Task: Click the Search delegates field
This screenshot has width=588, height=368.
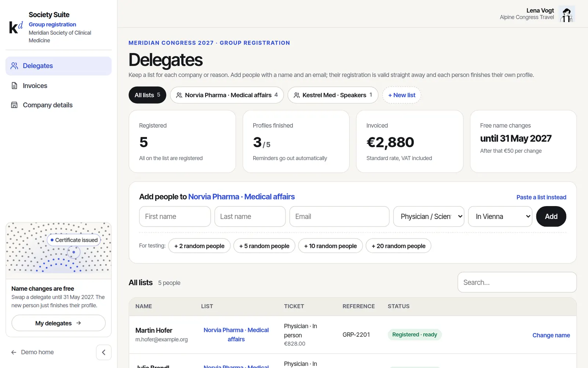Action: [x=517, y=282]
